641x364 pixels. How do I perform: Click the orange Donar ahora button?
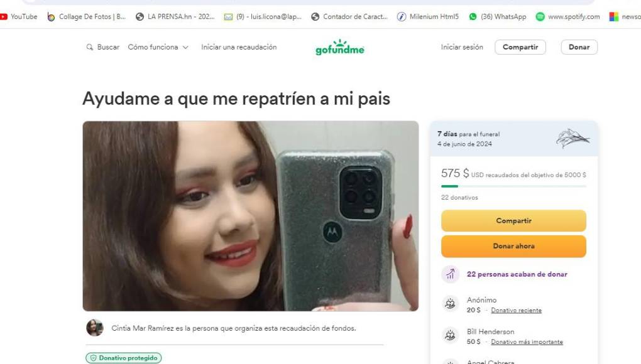[x=513, y=246]
